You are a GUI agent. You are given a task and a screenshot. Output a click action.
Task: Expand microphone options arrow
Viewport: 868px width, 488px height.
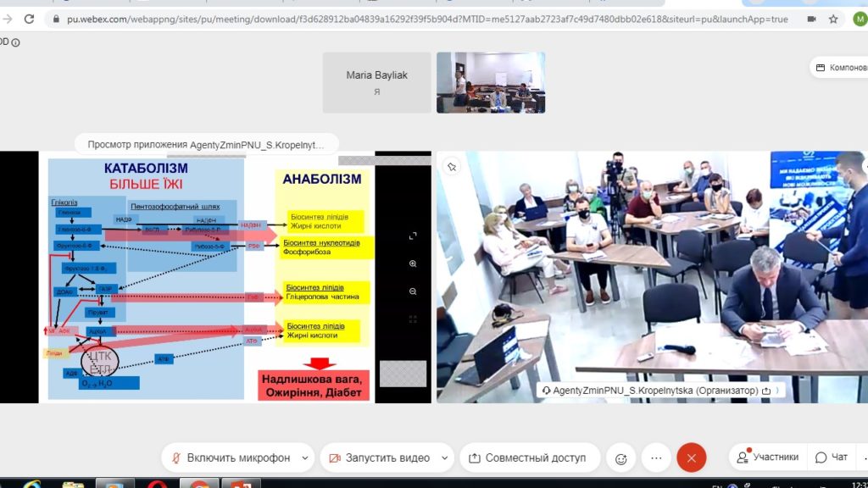coord(305,457)
